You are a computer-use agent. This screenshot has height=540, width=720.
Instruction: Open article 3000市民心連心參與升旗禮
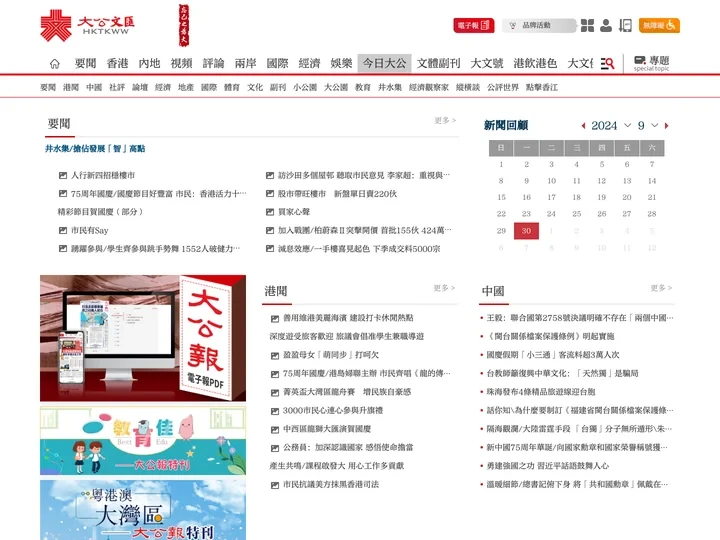click(x=333, y=411)
